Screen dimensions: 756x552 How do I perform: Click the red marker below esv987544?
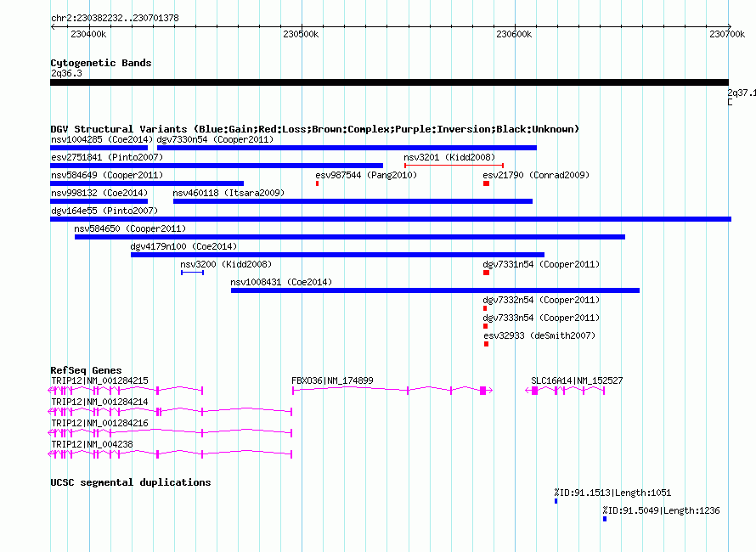point(317,183)
